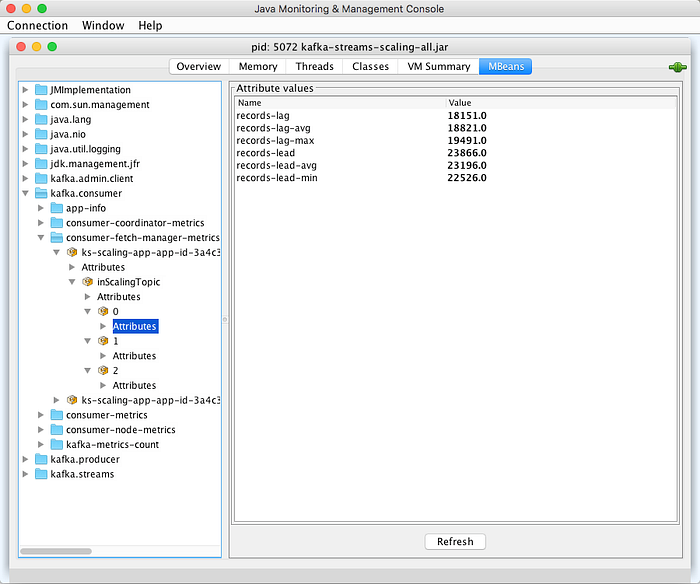
Task: Click the com.sun.management folder icon
Action: (41, 104)
